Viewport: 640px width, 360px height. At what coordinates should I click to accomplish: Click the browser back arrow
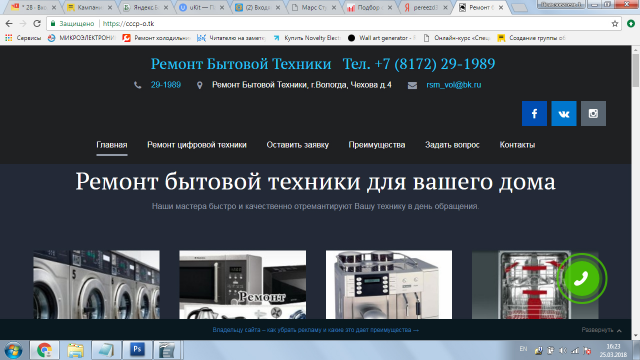tap(9, 24)
